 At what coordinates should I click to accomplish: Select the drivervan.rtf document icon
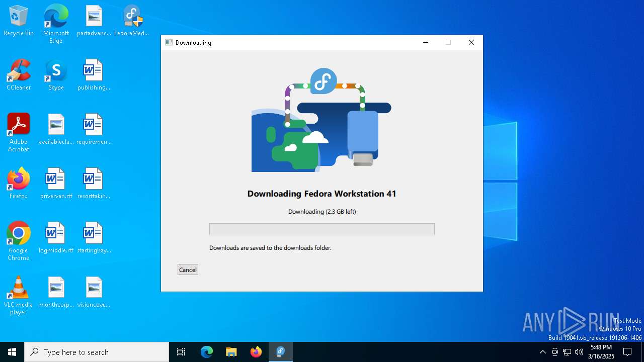(56, 184)
